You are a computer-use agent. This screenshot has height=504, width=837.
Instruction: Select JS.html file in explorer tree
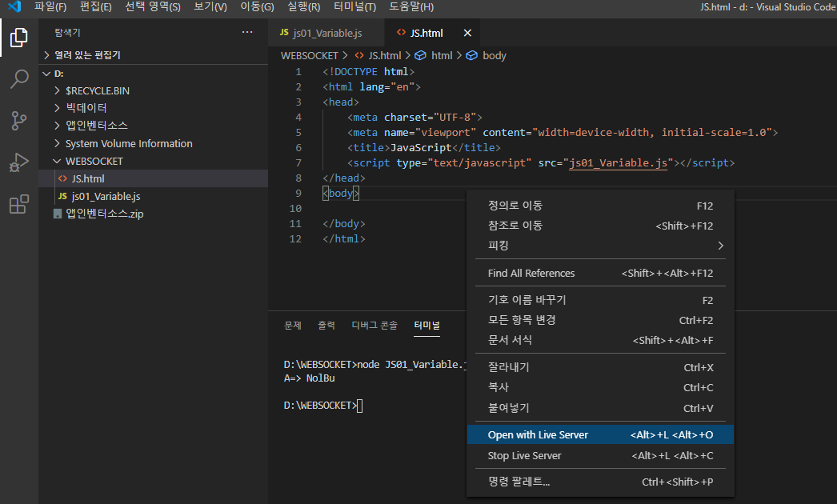coord(153,179)
